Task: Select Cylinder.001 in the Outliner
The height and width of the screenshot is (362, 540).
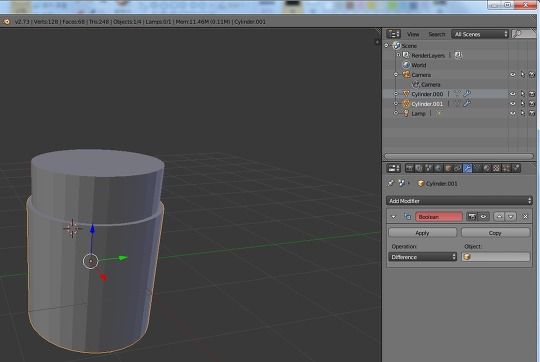Action: (427, 104)
